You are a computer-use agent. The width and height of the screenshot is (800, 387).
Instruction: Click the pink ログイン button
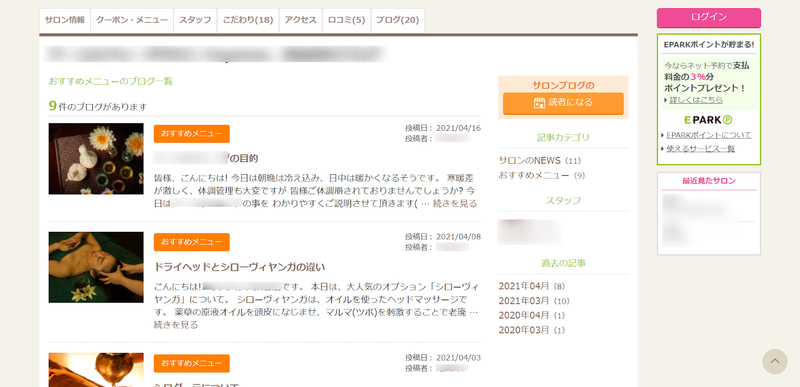tap(709, 17)
